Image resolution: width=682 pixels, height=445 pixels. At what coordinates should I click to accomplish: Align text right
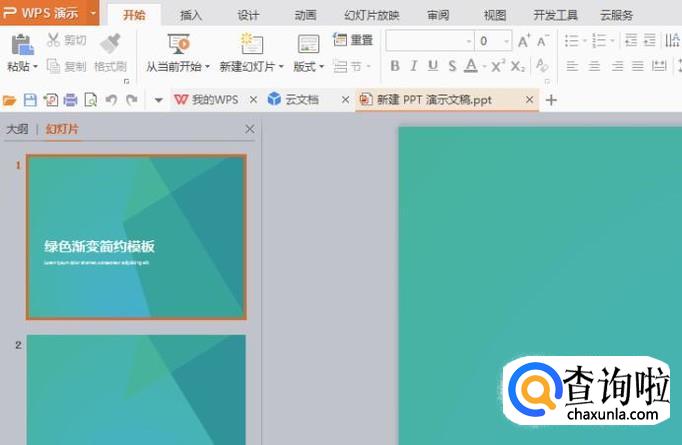click(x=617, y=66)
